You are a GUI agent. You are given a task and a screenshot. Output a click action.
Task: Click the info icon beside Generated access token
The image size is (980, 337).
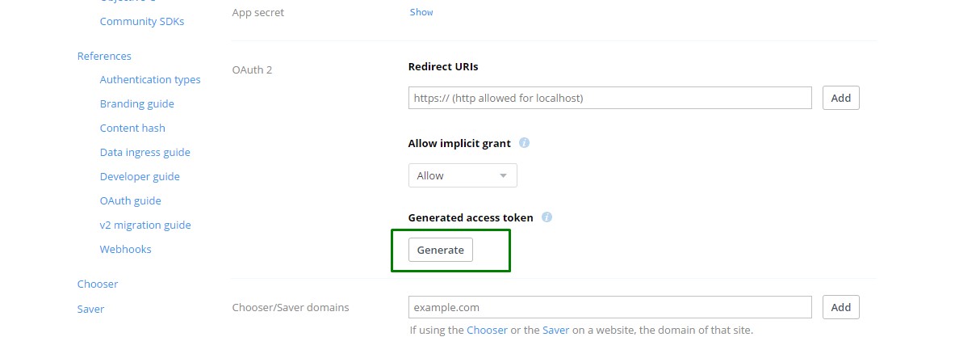click(x=547, y=217)
